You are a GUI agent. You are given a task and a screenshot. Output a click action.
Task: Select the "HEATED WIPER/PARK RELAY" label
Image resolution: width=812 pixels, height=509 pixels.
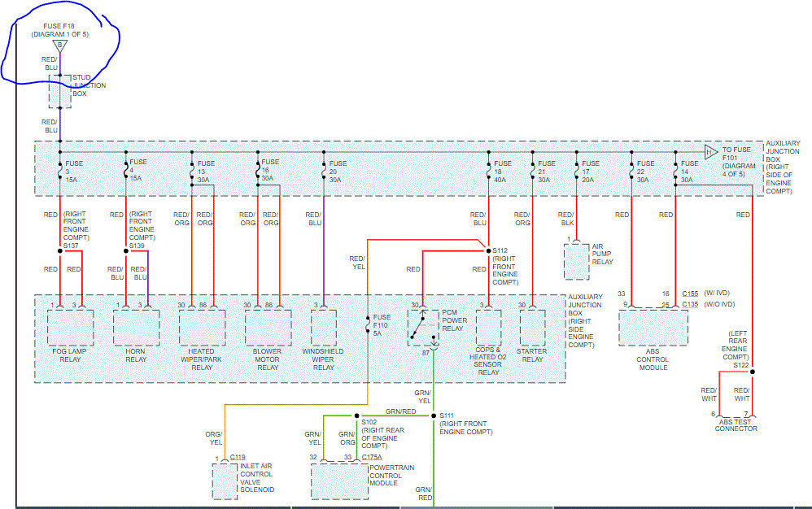click(x=202, y=359)
